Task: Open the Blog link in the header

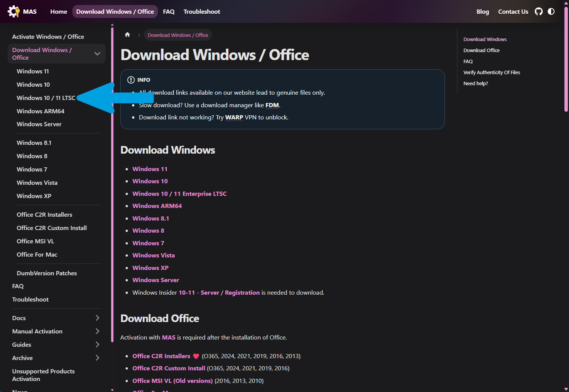Action: point(483,11)
